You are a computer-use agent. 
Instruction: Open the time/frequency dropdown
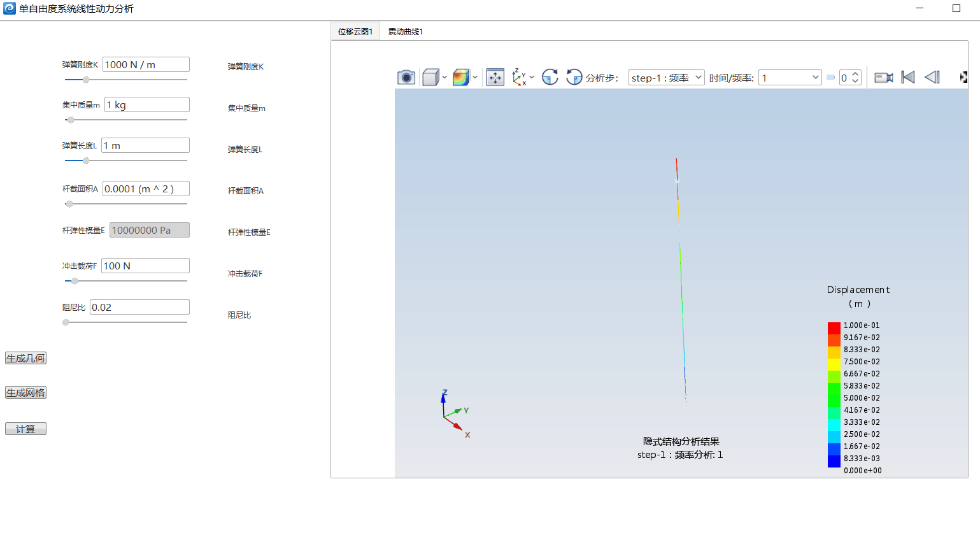coord(790,78)
